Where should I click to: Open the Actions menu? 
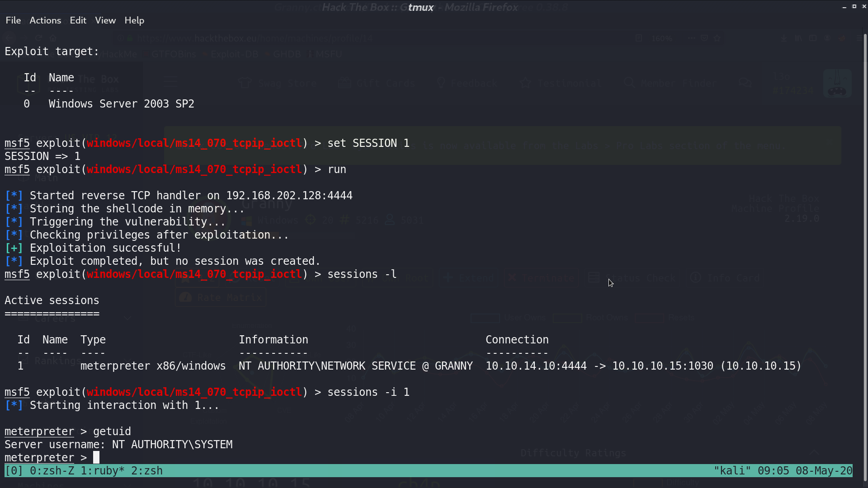point(45,20)
